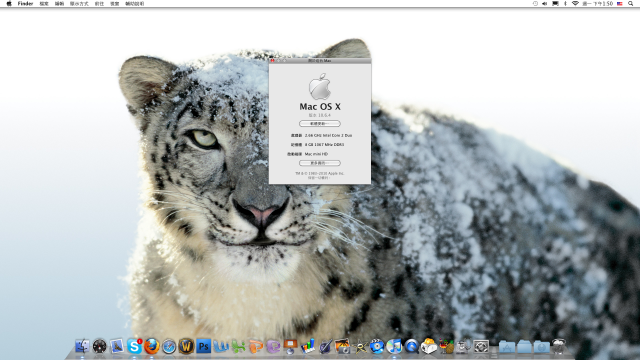Open the Edit menu, third in menu bar
This screenshot has width=640, height=360.
coord(60,3)
